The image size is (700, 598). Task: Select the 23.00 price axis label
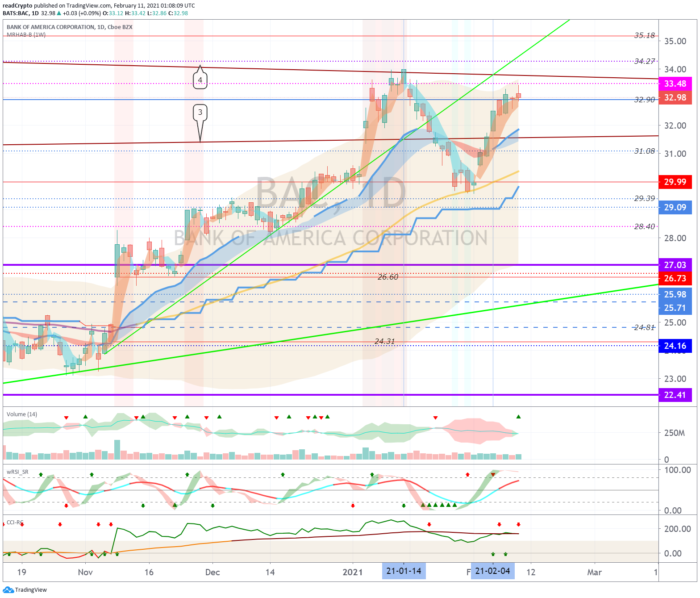[x=675, y=379]
